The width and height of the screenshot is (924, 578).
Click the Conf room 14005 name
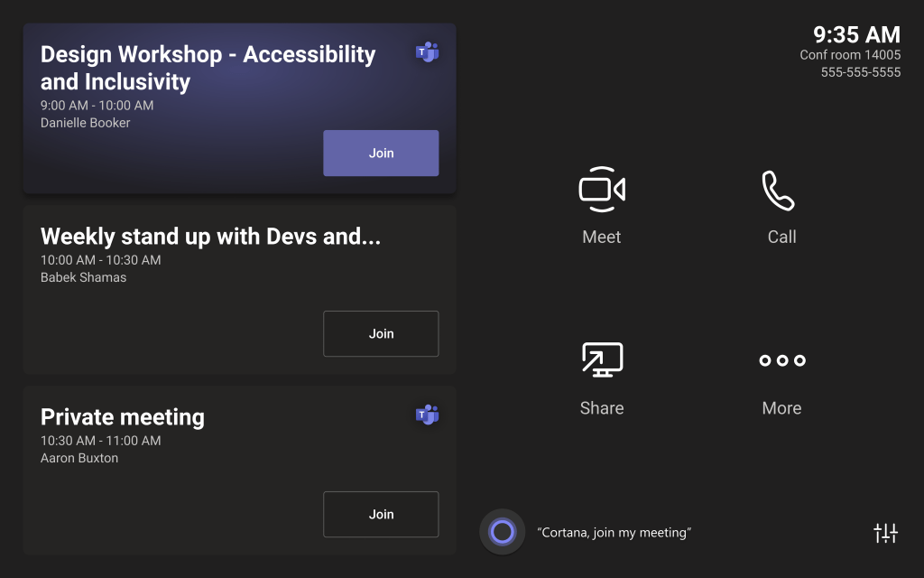point(849,55)
